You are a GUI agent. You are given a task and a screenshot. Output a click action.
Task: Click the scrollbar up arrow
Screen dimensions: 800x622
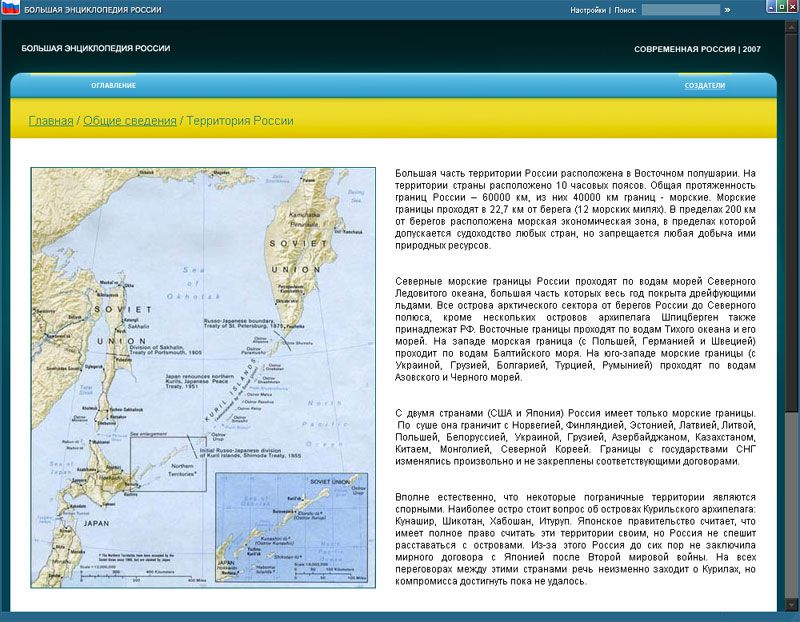[792, 27]
